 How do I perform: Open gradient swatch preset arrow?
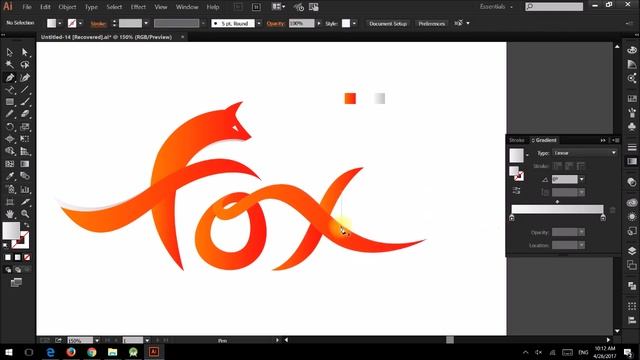pyautogui.click(x=527, y=155)
